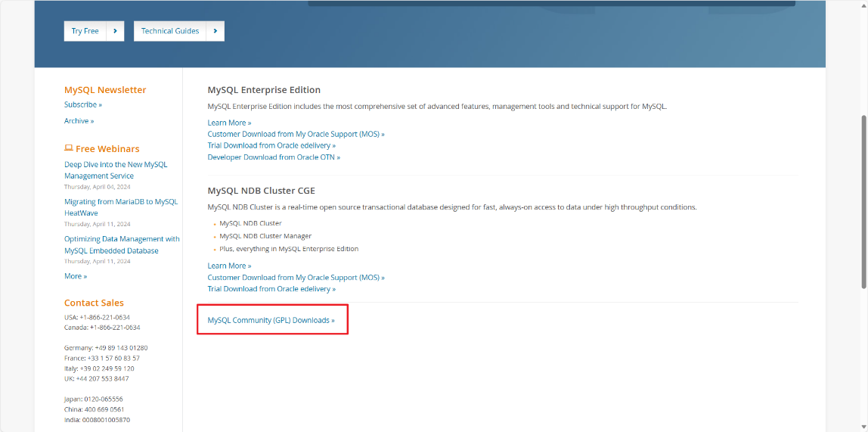Open Developer Download from Oracle OTN
The width and height of the screenshot is (868, 432).
[274, 157]
